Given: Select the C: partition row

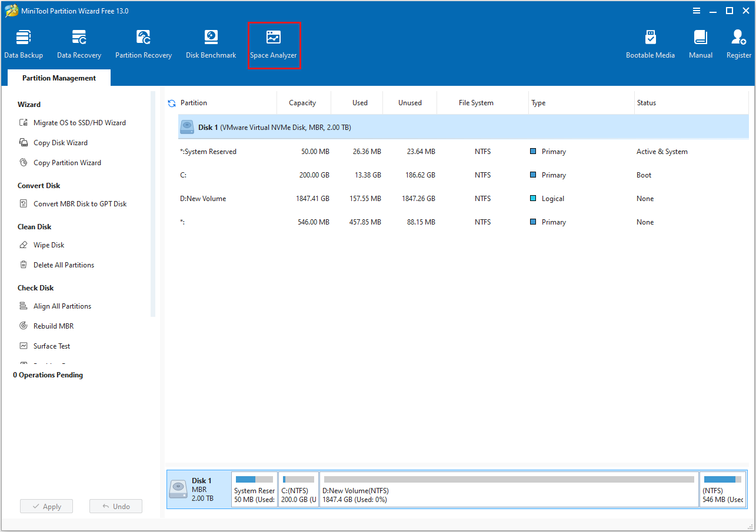Looking at the screenshot, I should pyautogui.click(x=464, y=175).
